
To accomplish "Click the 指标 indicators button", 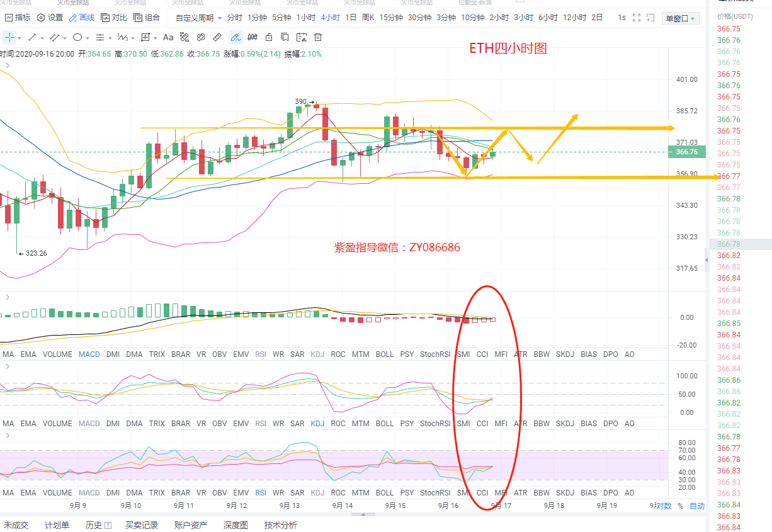I will tap(18, 18).
